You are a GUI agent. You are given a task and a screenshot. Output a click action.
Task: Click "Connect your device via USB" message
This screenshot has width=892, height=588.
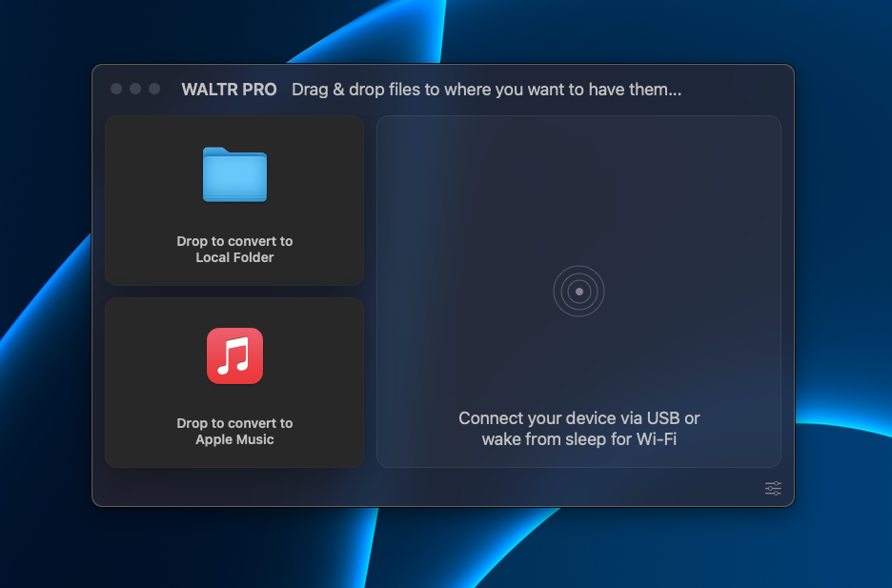tap(579, 428)
